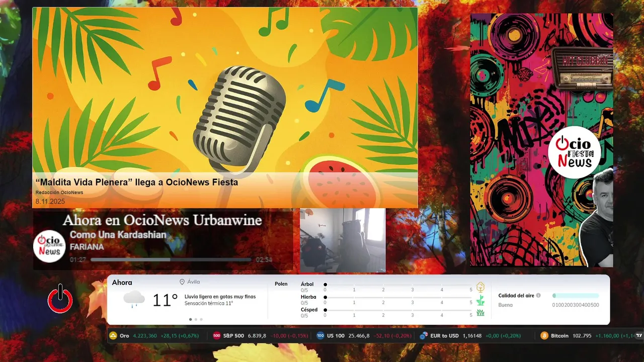Click the colorful OcioNews Fiesta banner
Viewport: 644px width, 362px height.
(541, 140)
